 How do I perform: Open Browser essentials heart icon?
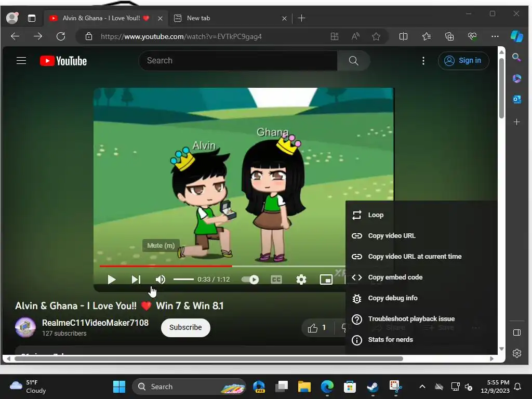coord(472,36)
